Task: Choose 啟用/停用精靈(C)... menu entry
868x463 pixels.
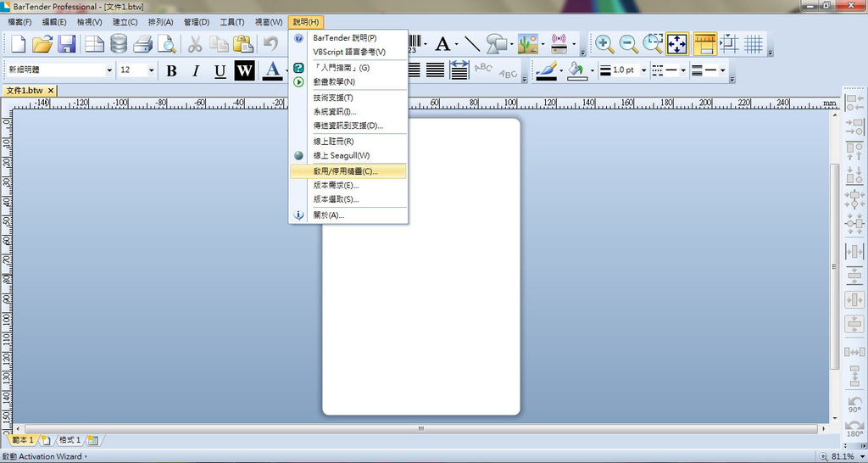Action: 348,171
